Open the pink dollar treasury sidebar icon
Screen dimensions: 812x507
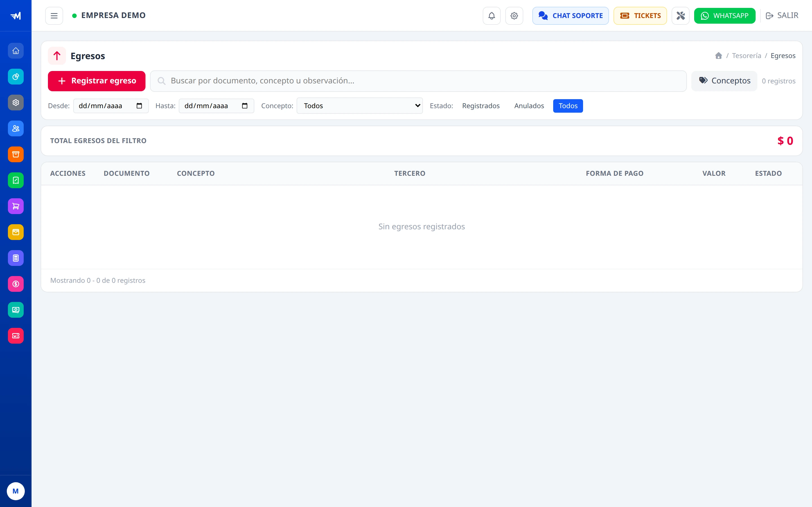click(16, 284)
